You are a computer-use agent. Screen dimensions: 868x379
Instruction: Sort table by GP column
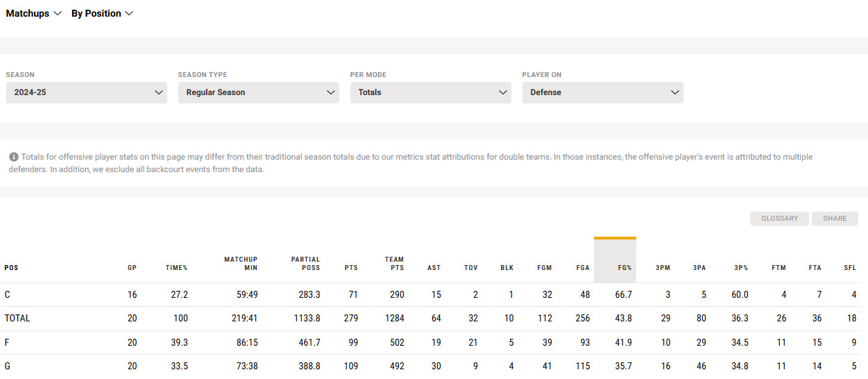[132, 267]
